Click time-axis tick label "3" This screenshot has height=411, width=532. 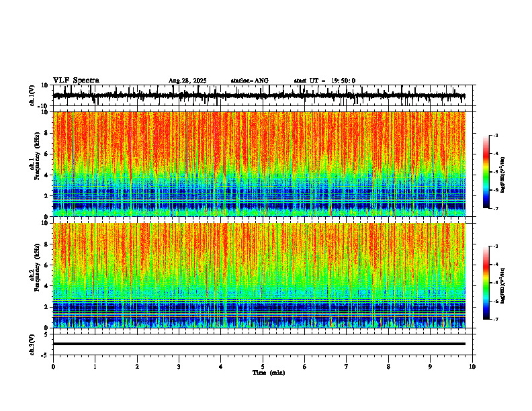coord(179,367)
